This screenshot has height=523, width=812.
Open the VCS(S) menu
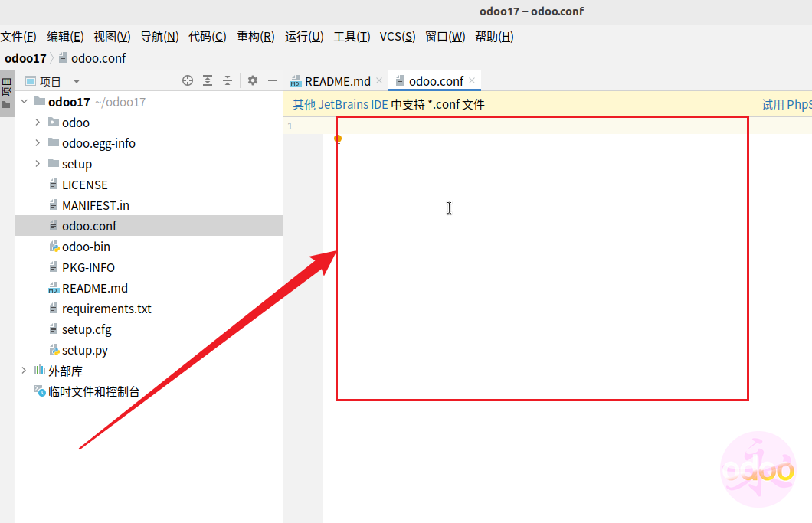point(398,37)
